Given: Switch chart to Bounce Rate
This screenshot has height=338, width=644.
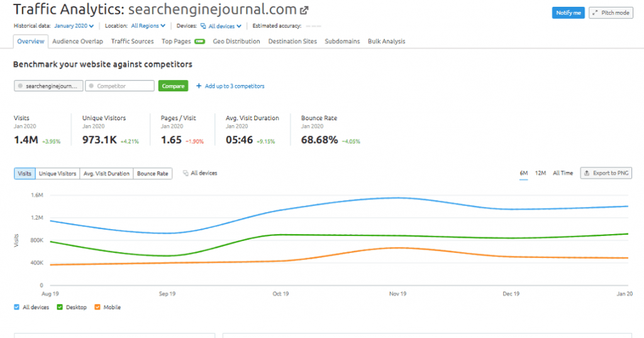Looking at the screenshot, I should click(x=152, y=174).
